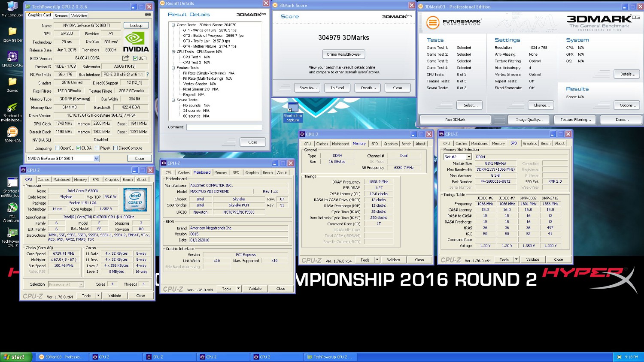This screenshot has height=362, width=644.
Task: Click the Details... button in 3DMark Score window
Action: point(368,87)
